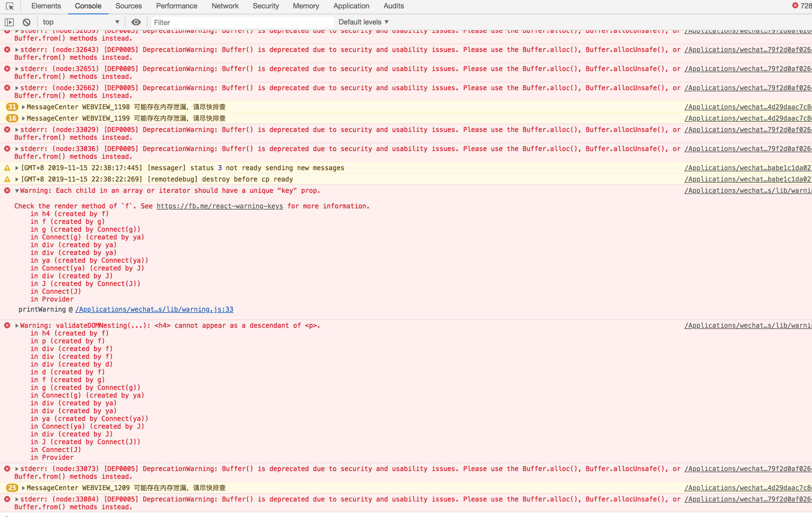Expand the stderr node:32651 error entry
This screenshot has width=812, height=517.
click(x=17, y=69)
